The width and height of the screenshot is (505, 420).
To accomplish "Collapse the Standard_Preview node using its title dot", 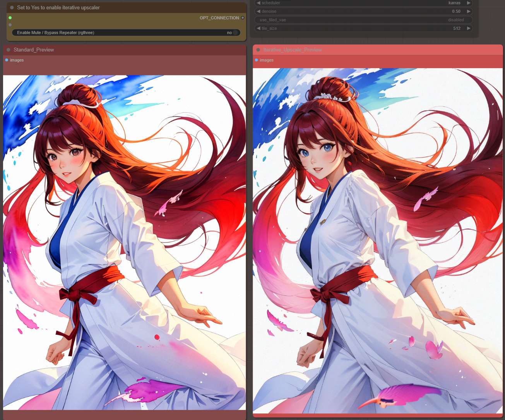I will (9, 50).
